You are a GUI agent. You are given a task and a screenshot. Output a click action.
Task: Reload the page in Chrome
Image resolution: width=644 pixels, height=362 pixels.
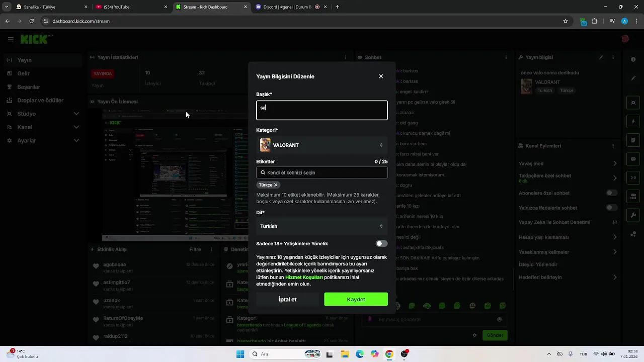point(31,21)
